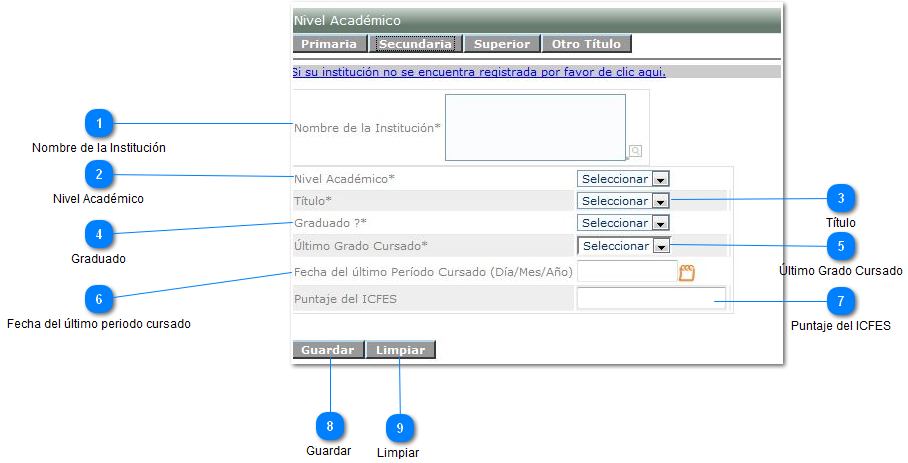Open the Superior tab
This screenshot has width=908, height=463.
[502, 44]
